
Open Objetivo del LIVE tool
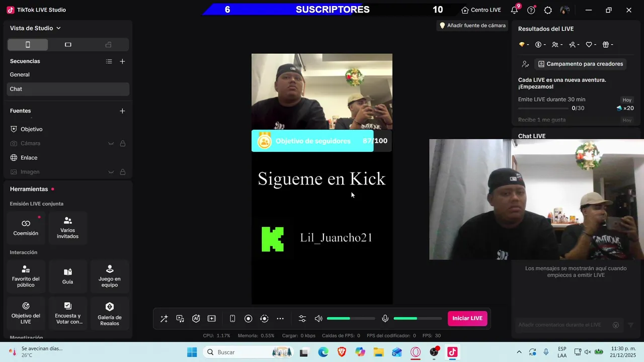click(26, 313)
